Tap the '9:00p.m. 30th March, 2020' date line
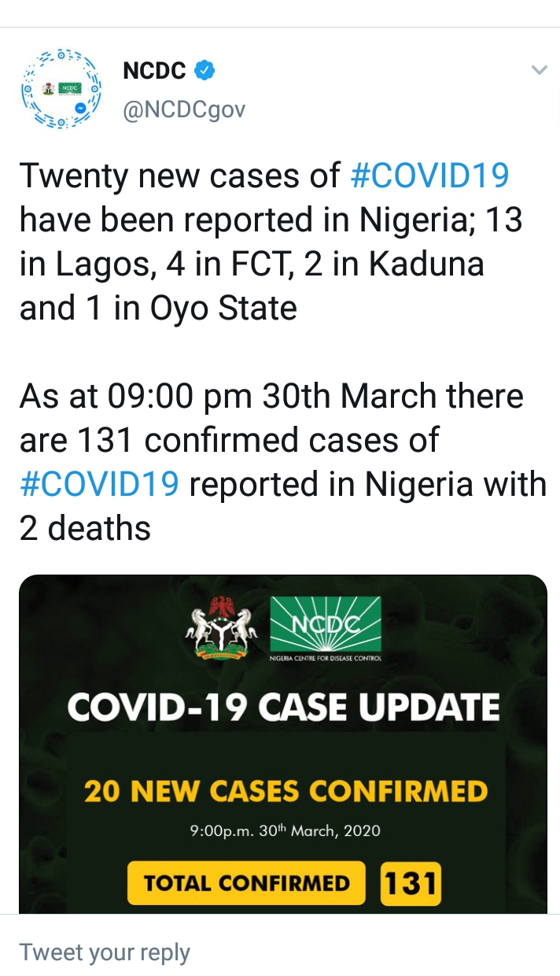Viewport: 560px width, 976px height. [285, 830]
